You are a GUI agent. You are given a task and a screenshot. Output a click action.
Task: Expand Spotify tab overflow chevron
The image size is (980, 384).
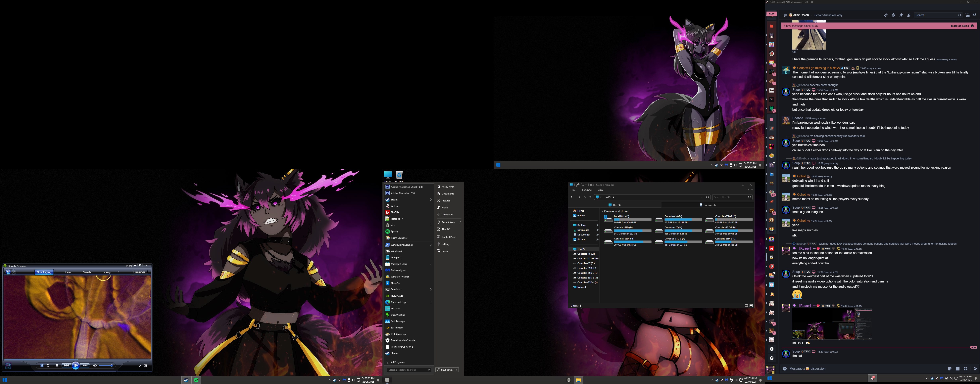[x=118, y=272]
